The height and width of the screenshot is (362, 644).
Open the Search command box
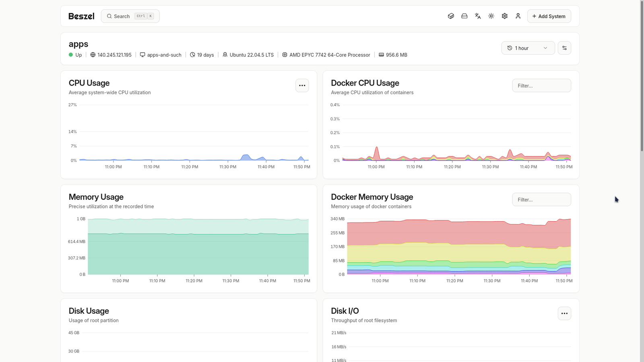click(130, 16)
